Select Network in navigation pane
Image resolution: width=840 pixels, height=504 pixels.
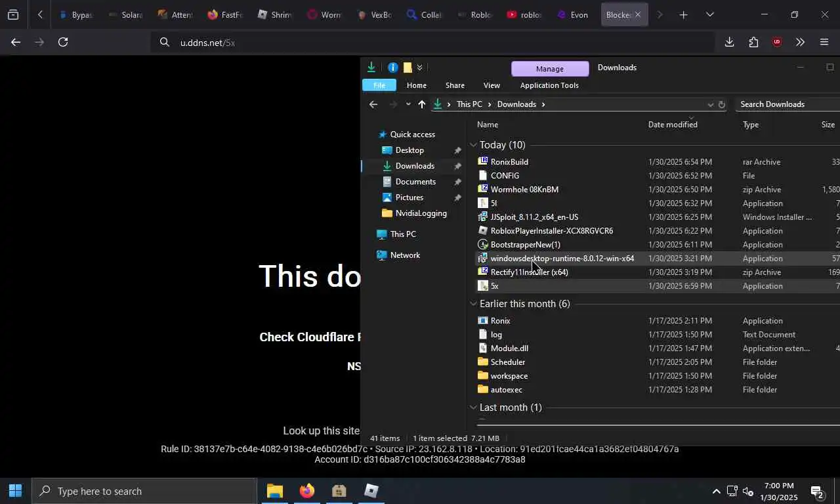tap(405, 255)
